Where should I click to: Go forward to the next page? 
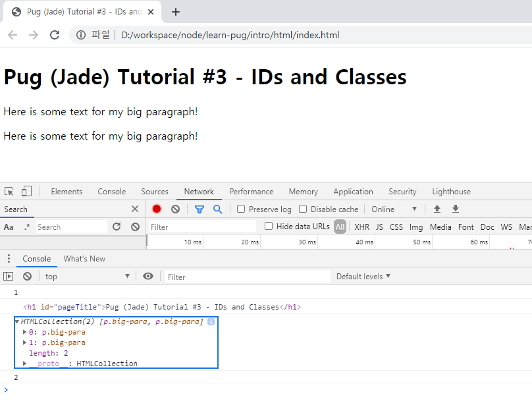(x=34, y=35)
